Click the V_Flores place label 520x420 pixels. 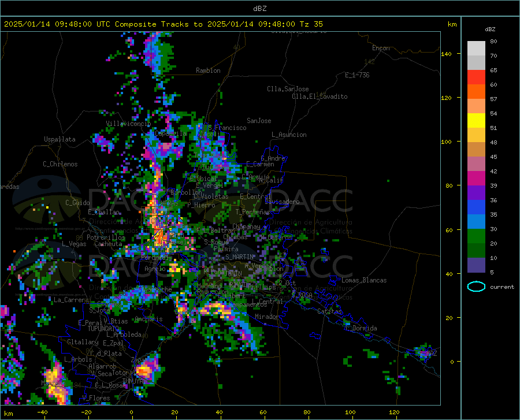coord(96,398)
